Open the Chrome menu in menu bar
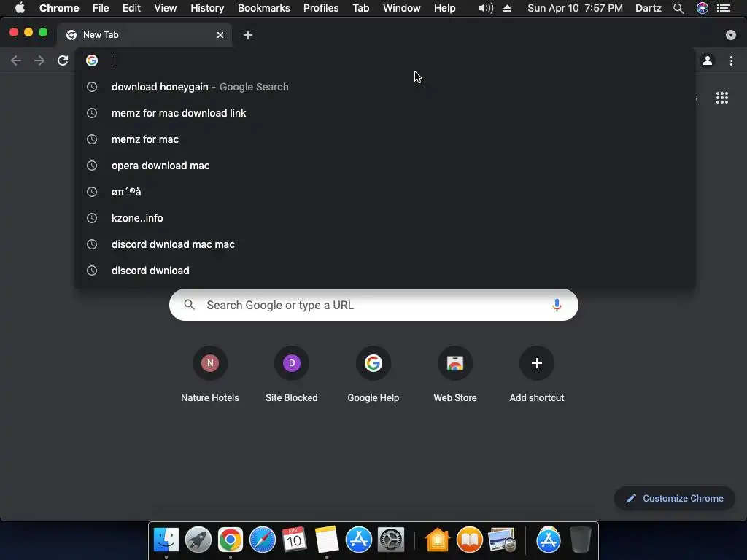Screen dimensions: 747x560 59,8
